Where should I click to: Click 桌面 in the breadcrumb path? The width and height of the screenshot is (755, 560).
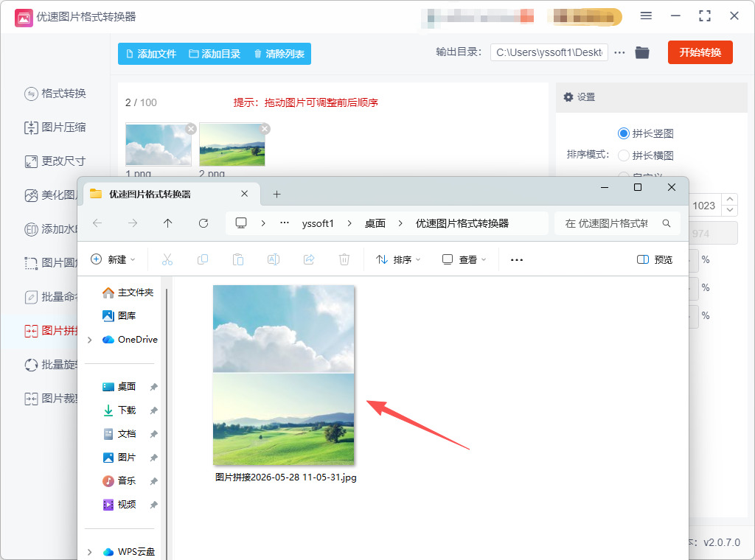click(375, 224)
